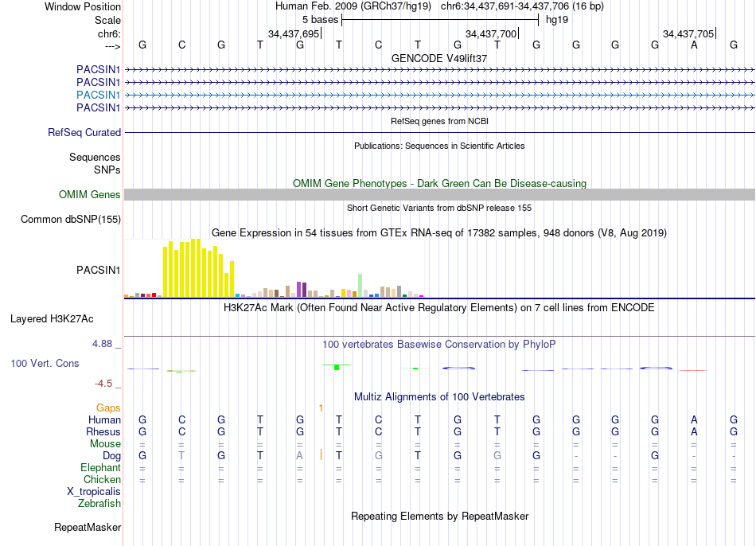Select the Zebrafish species label
The height and width of the screenshot is (546, 756).
pos(99,503)
